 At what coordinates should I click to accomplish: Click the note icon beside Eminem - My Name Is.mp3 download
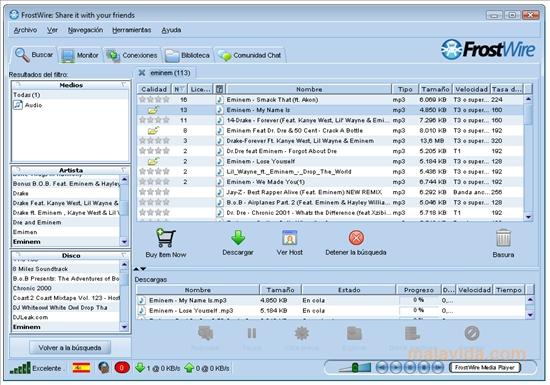pos(141,300)
